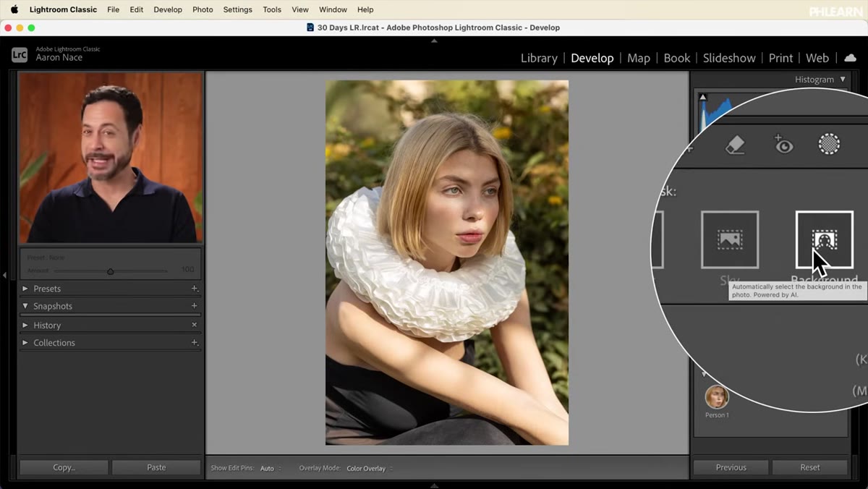Open the Settings menu

tap(237, 9)
